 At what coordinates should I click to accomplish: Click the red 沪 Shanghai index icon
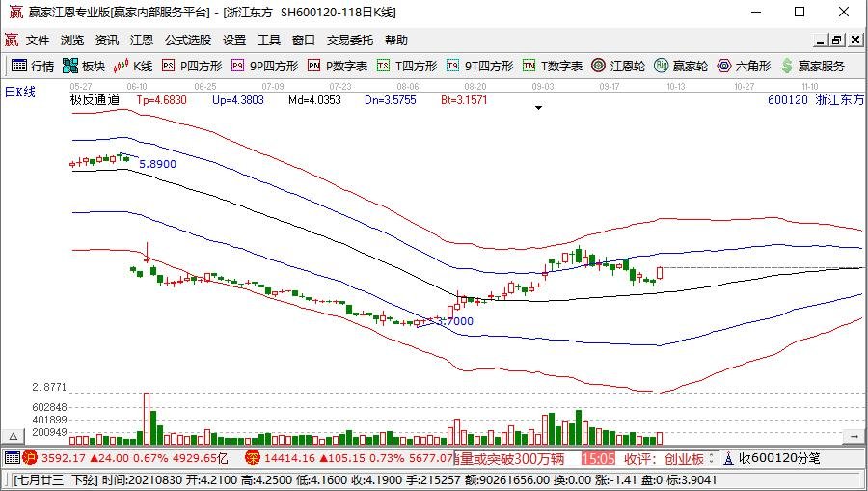click(x=31, y=458)
